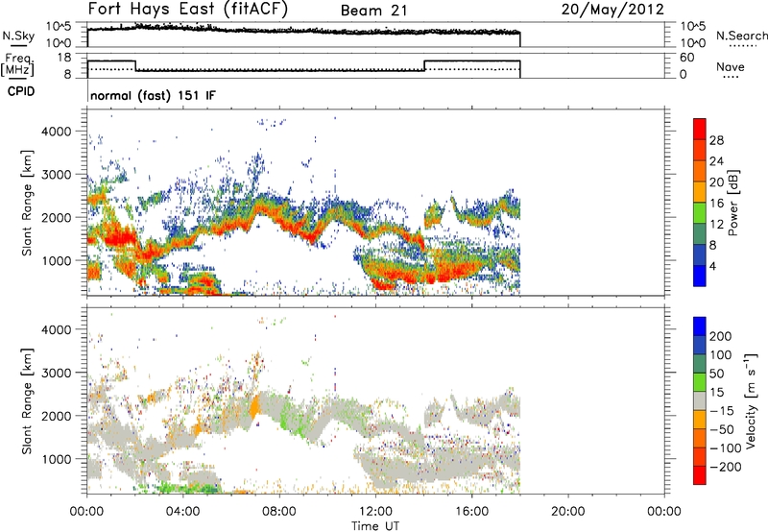Click the 'Power [dB]' colorbar title
Image resolution: width=768 pixels, height=532 pixels.
732,204
